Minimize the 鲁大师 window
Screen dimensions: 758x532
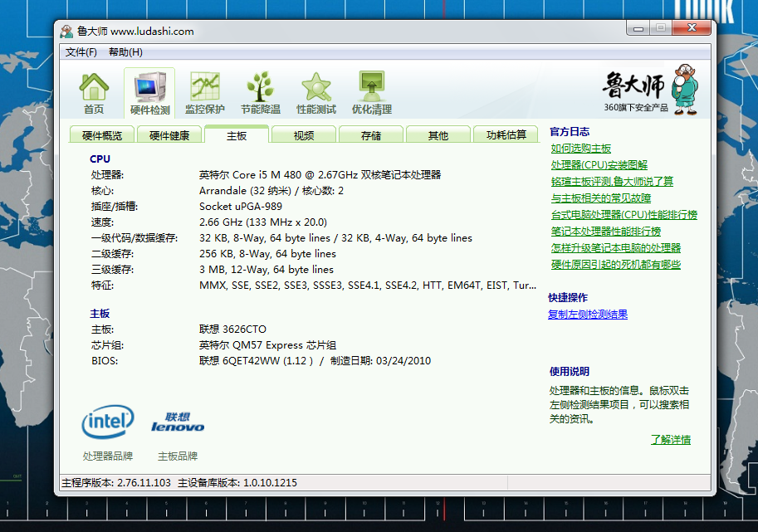(x=638, y=28)
